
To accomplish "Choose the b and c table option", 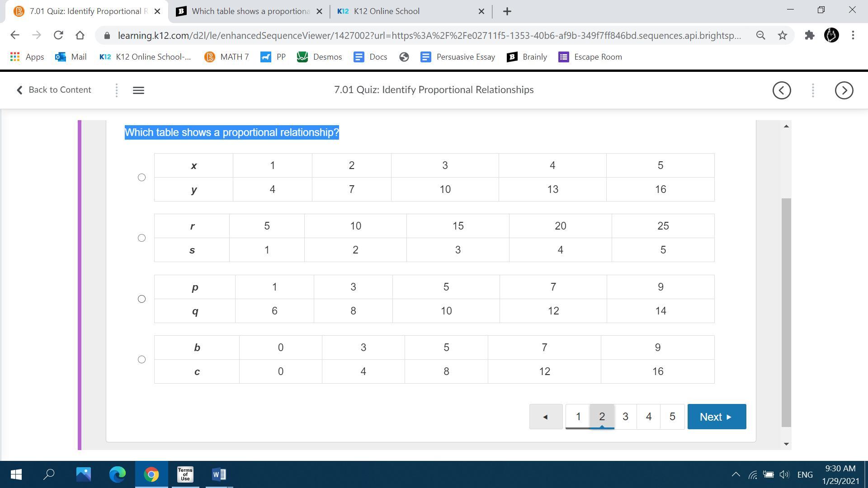I will pos(142,360).
